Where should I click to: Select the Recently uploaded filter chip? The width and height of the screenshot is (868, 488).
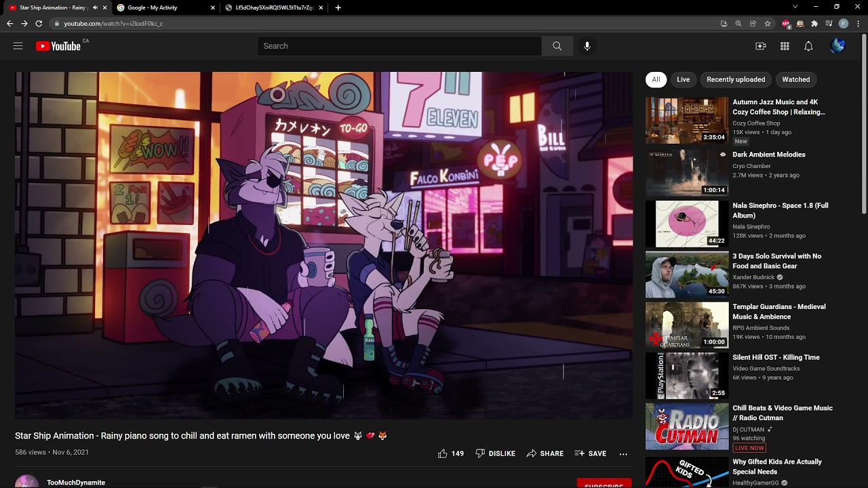[736, 79]
